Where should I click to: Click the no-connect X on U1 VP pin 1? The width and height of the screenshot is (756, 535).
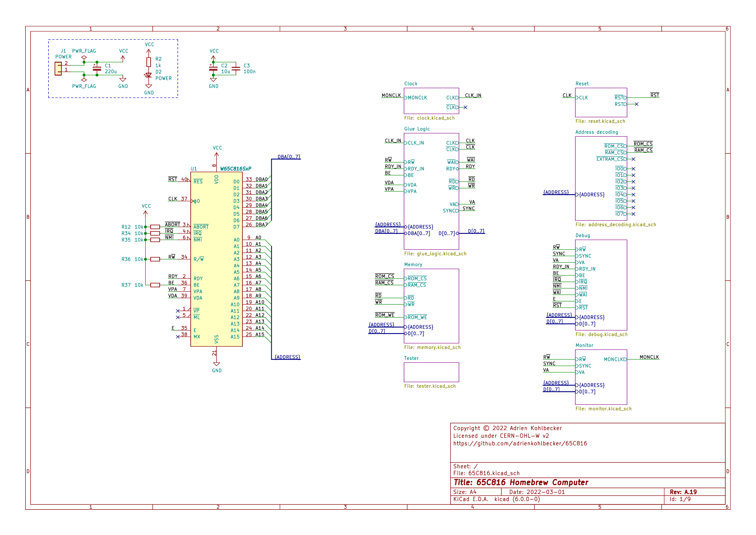click(178, 311)
